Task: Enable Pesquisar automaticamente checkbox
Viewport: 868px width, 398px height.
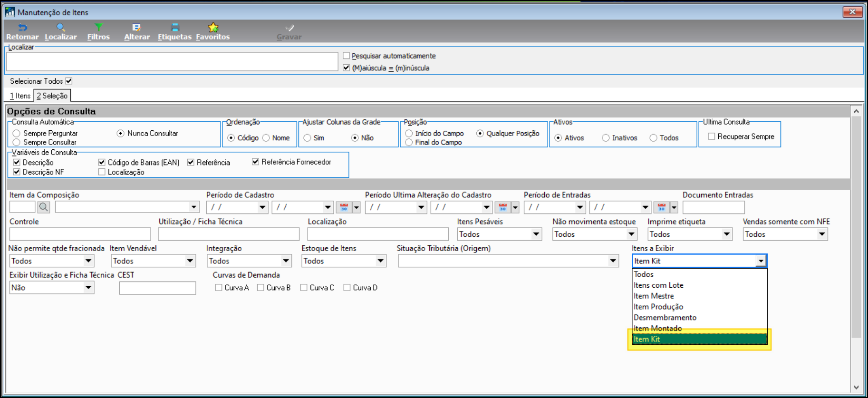Action: 347,56
